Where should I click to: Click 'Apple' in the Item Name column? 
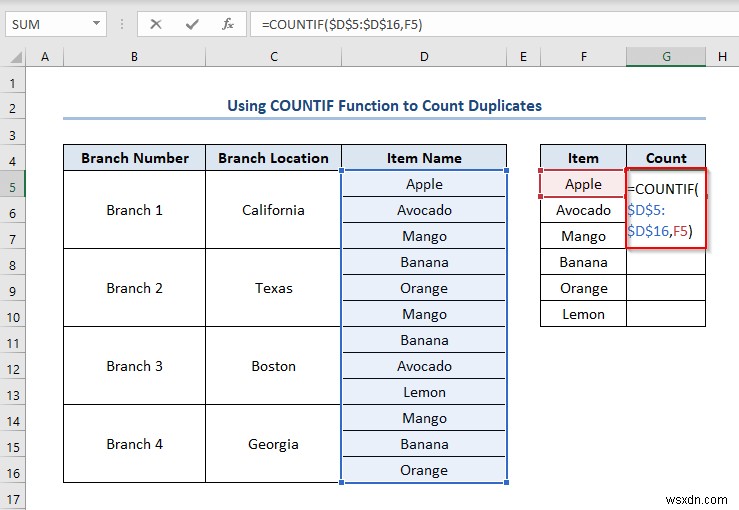(424, 184)
